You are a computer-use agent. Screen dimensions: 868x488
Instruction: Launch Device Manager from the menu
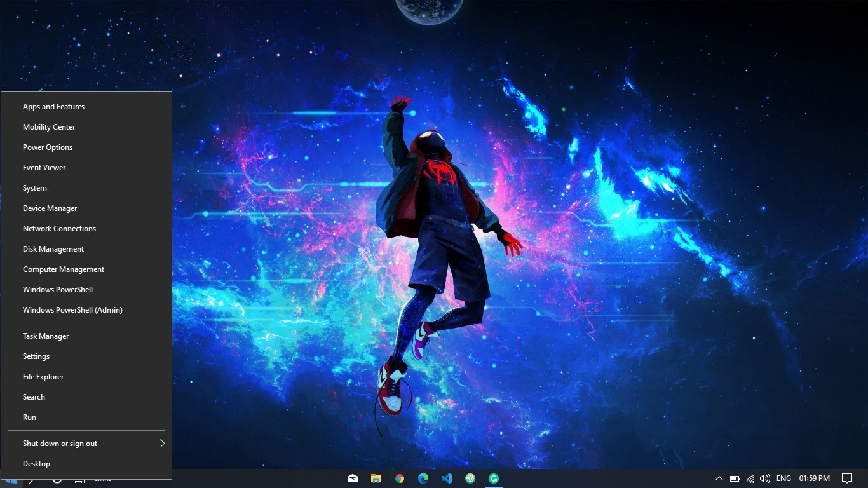pyautogui.click(x=86, y=208)
